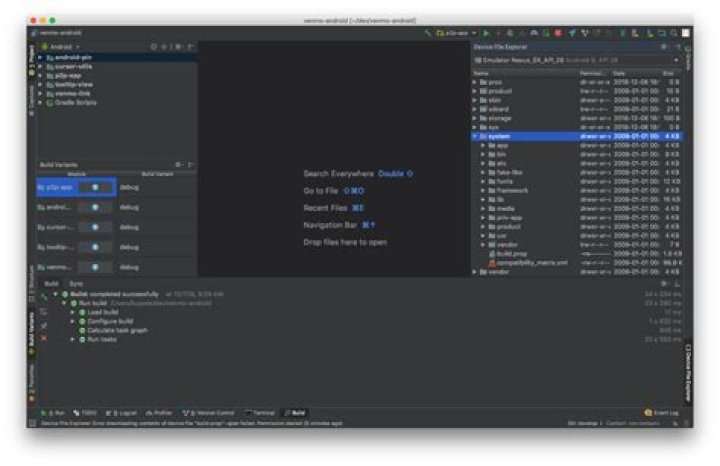Click the Git branch indicator in status bar
The image size is (720, 466).
(584, 423)
